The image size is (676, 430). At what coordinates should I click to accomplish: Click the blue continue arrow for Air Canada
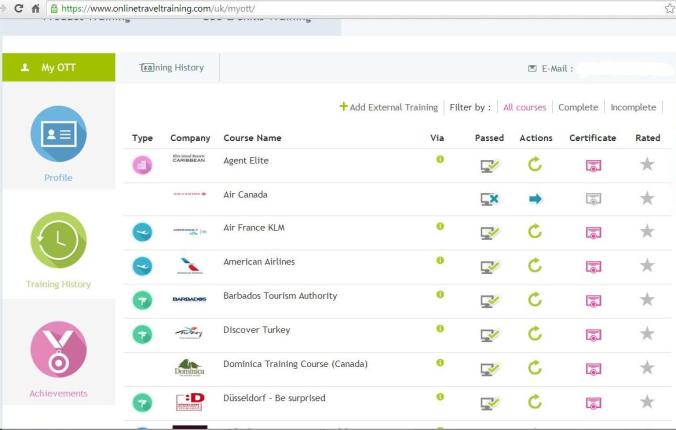[x=535, y=199]
